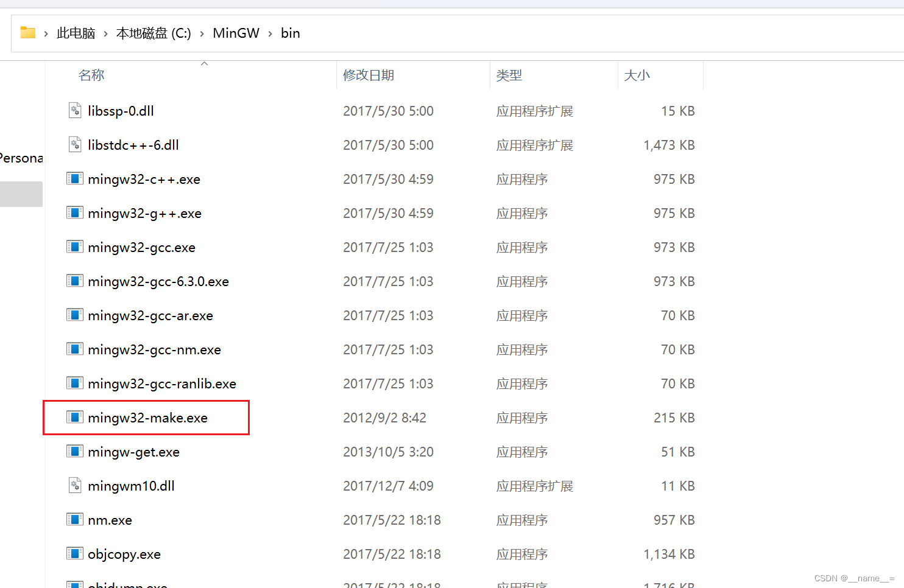Image resolution: width=904 pixels, height=588 pixels.
Task: Click the mingw-get.exe application icon
Action: click(74, 451)
